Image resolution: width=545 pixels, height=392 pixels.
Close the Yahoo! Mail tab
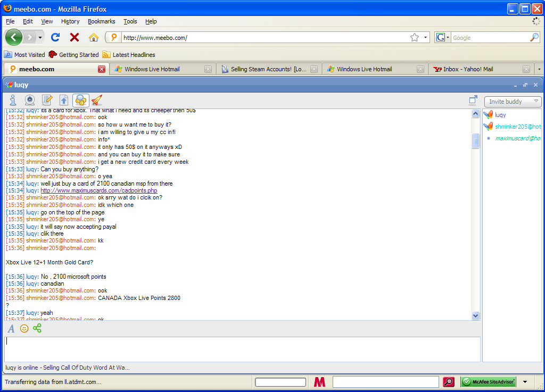pos(526,69)
